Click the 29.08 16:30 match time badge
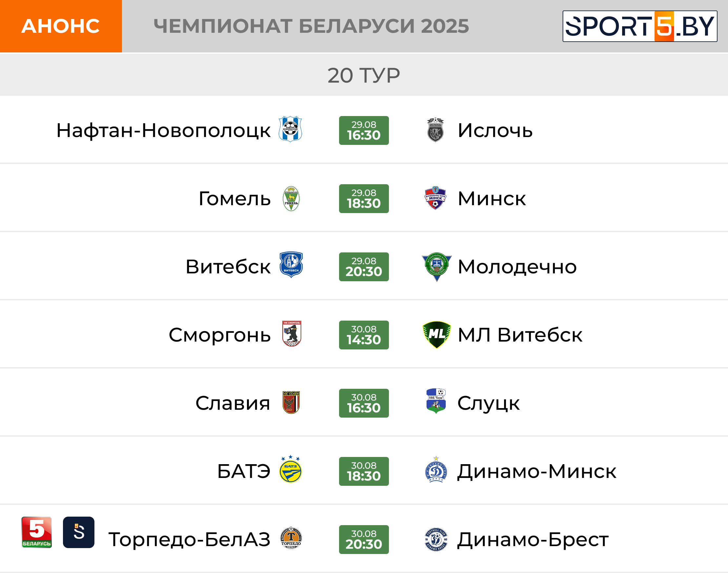The height and width of the screenshot is (573, 728). (x=364, y=130)
